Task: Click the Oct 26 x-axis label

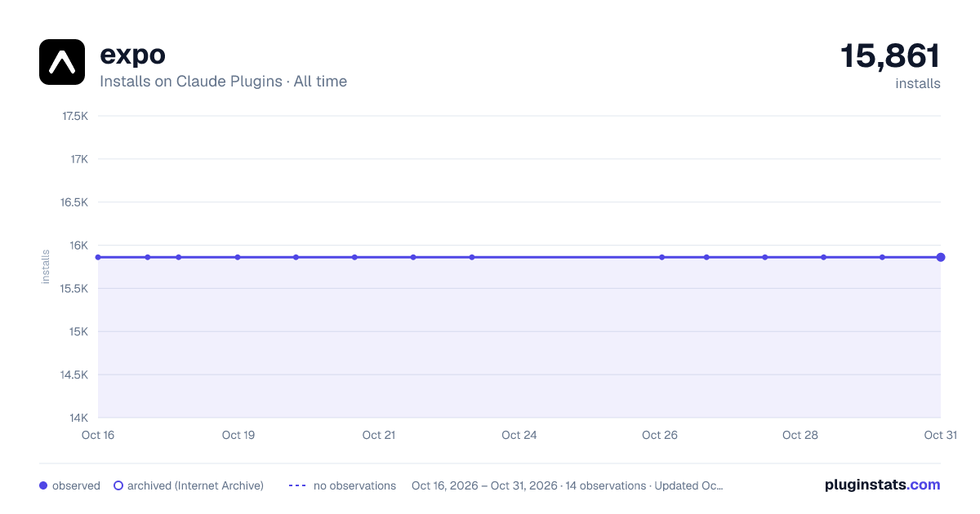Action: tap(660, 435)
